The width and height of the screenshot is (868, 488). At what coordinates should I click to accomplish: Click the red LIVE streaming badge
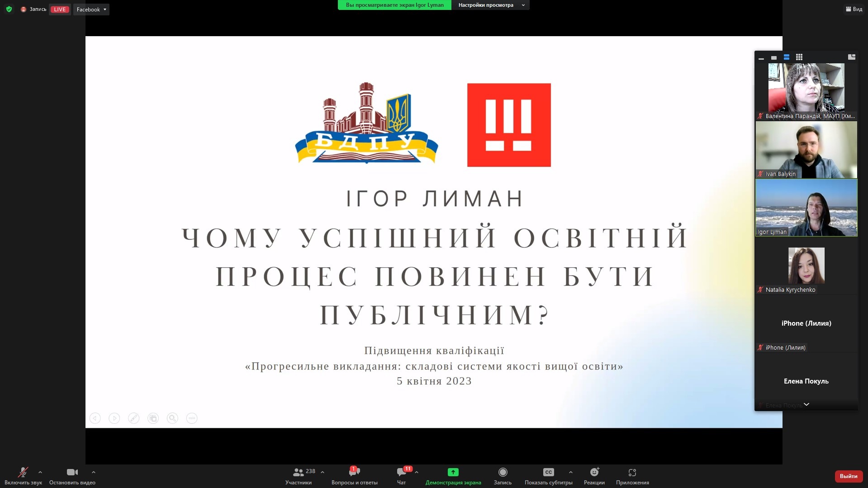[x=60, y=9]
